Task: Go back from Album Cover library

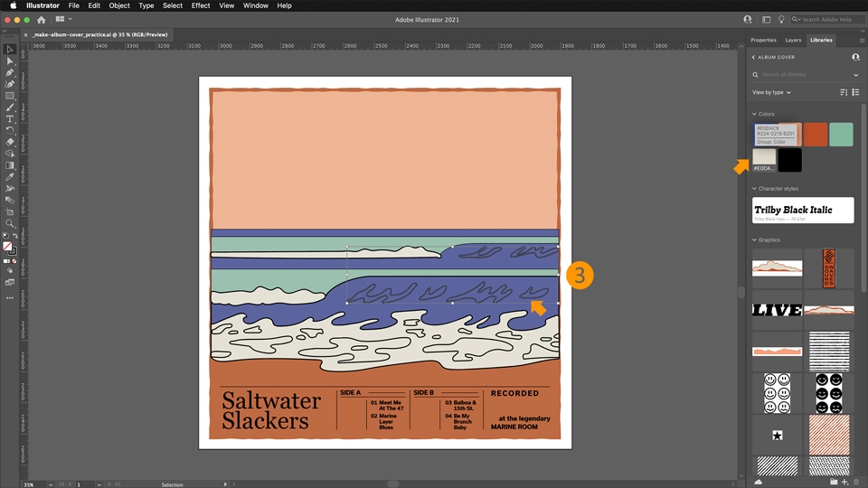Action: pos(754,57)
